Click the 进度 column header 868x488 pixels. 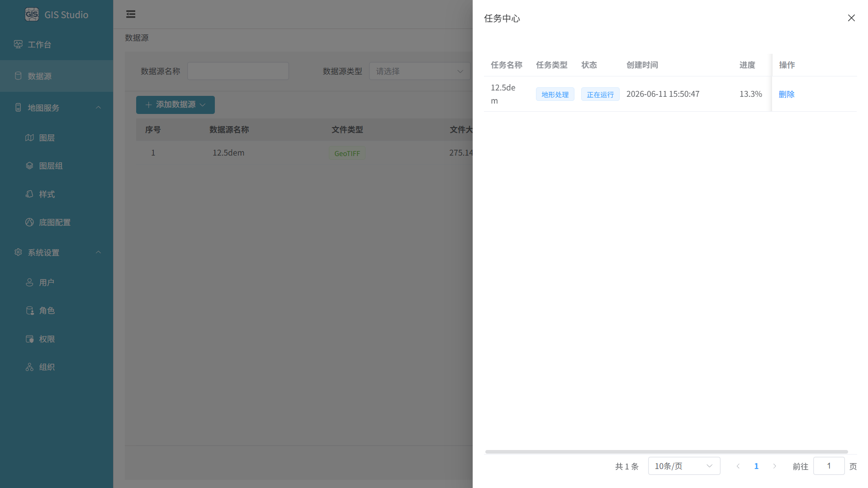click(x=747, y=65)
